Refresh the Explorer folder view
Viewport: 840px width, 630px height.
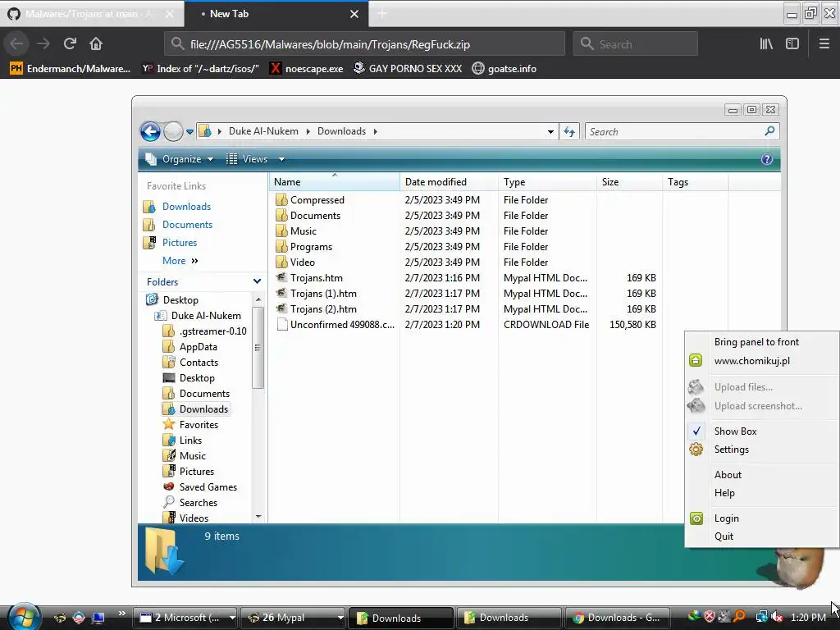(x=569, y=132)
